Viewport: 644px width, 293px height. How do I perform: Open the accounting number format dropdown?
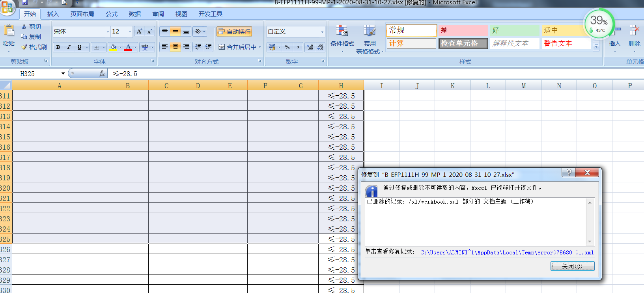point(279,47)
